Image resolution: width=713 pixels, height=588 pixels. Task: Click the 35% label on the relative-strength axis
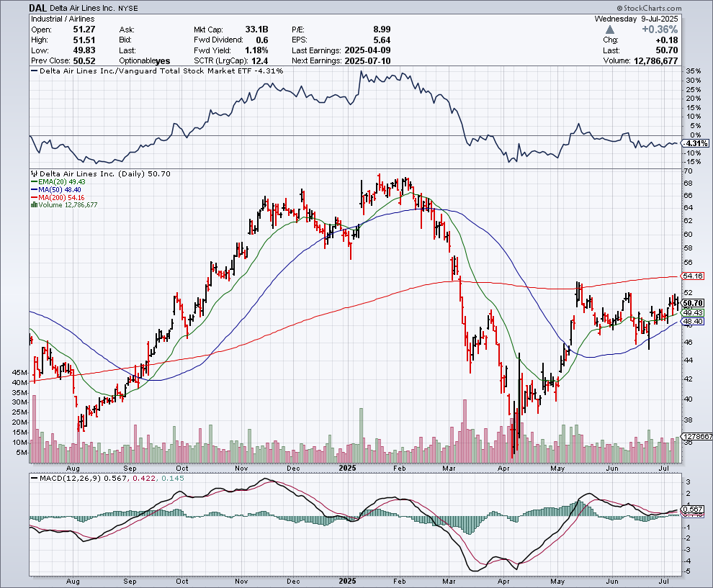(x=694, y=71)
